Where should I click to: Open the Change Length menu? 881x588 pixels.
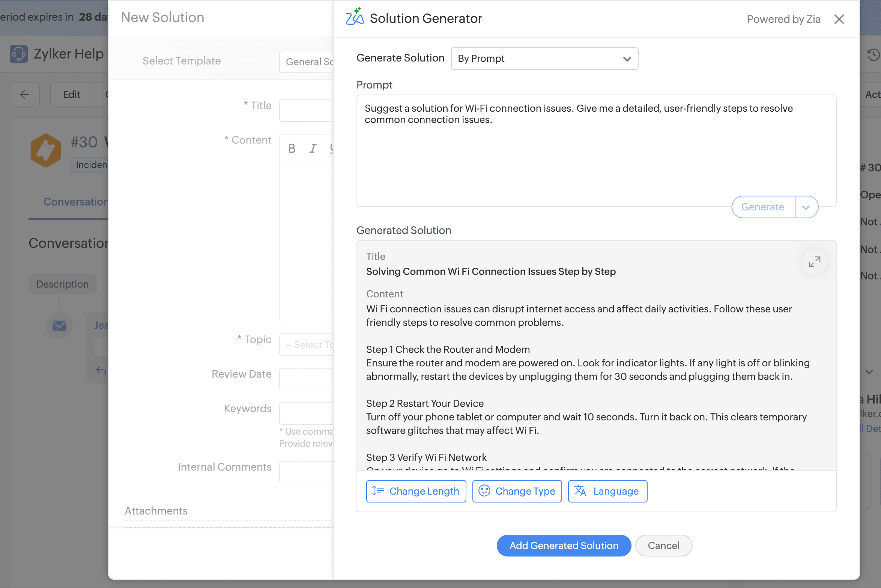416,491
